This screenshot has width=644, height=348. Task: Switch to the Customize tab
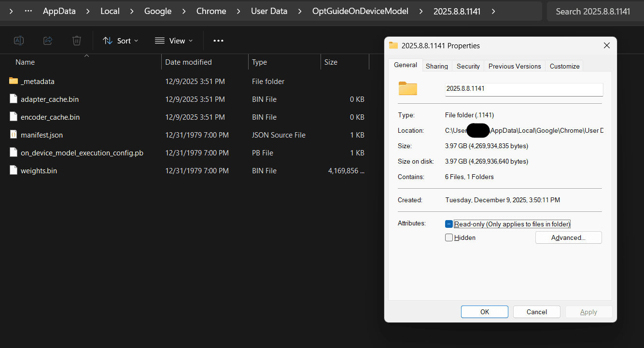pos(564,66)
